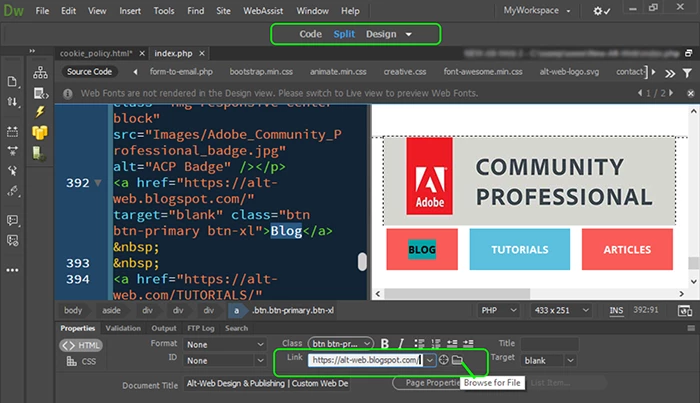Switch to Design view
700x403 pixels.
pyautogui.click(x=381, y=34)
